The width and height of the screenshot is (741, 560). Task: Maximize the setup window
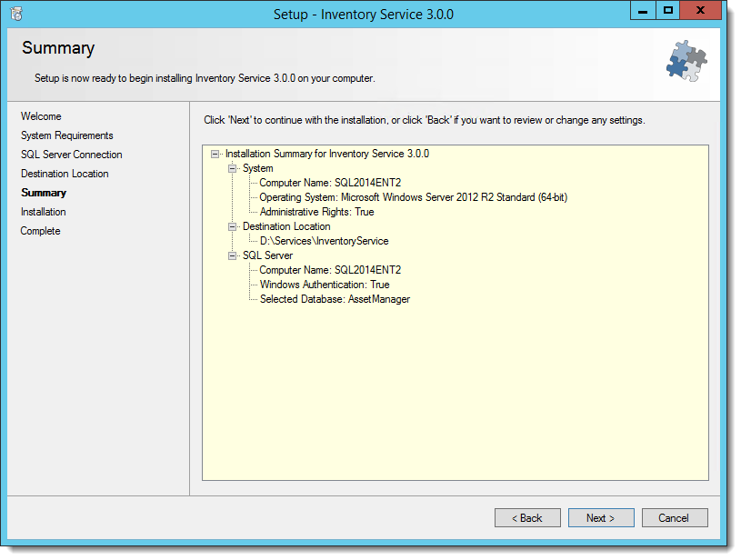[667, 11]
